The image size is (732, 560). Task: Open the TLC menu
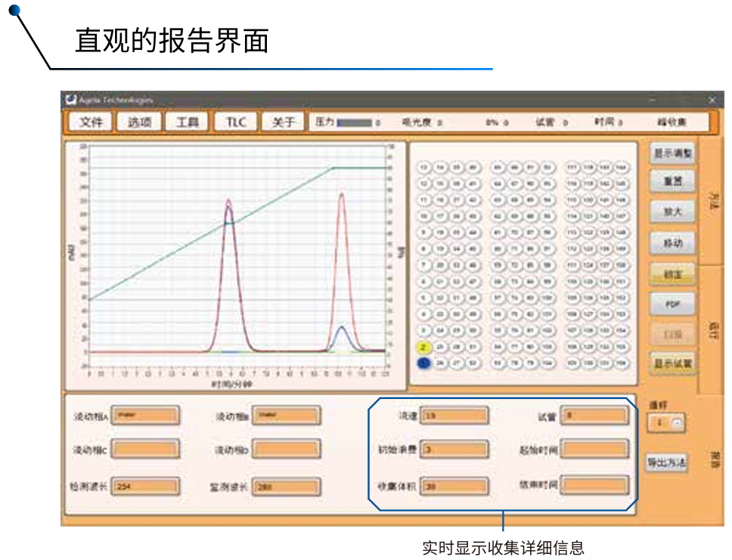coord(235,122)
